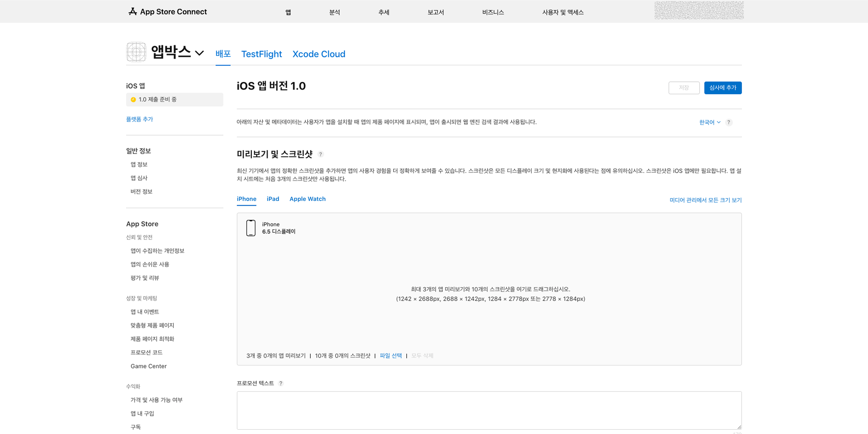Open 사용자 및 액세스 in top menu
The image size is (868, 434).
[x=563, y=12]
